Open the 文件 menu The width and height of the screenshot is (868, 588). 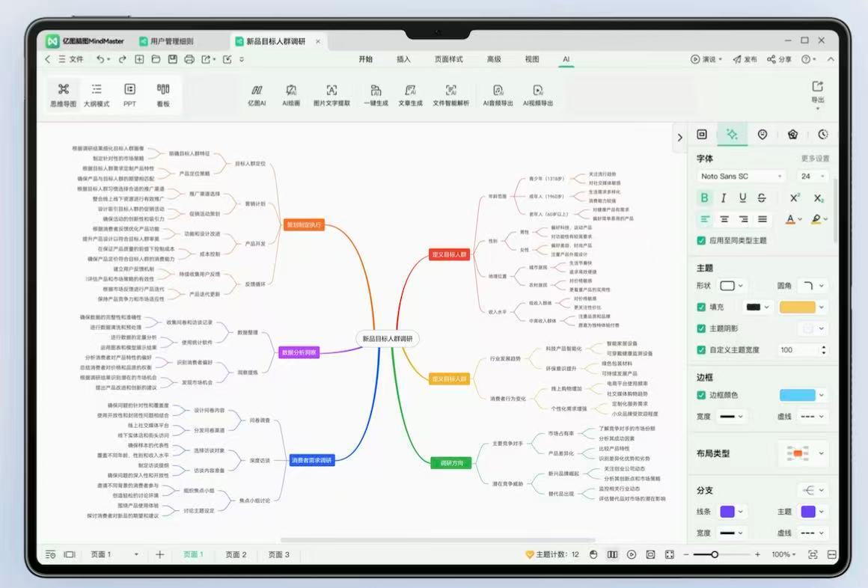click(x=71, y=58)
